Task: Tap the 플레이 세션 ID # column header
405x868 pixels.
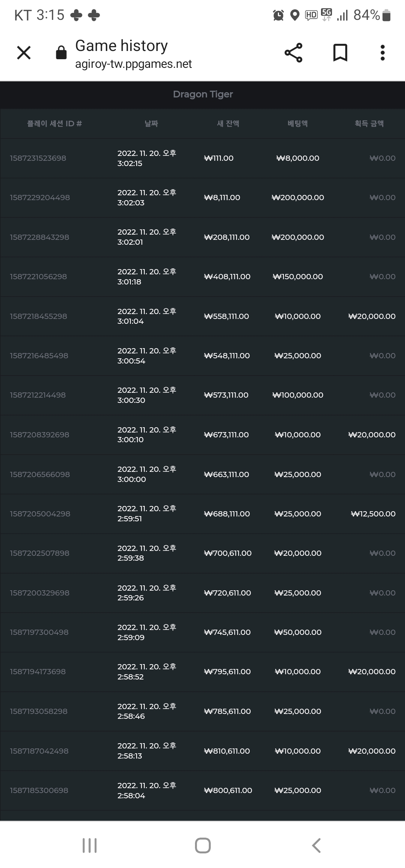Action: click(x=54, y=123)
